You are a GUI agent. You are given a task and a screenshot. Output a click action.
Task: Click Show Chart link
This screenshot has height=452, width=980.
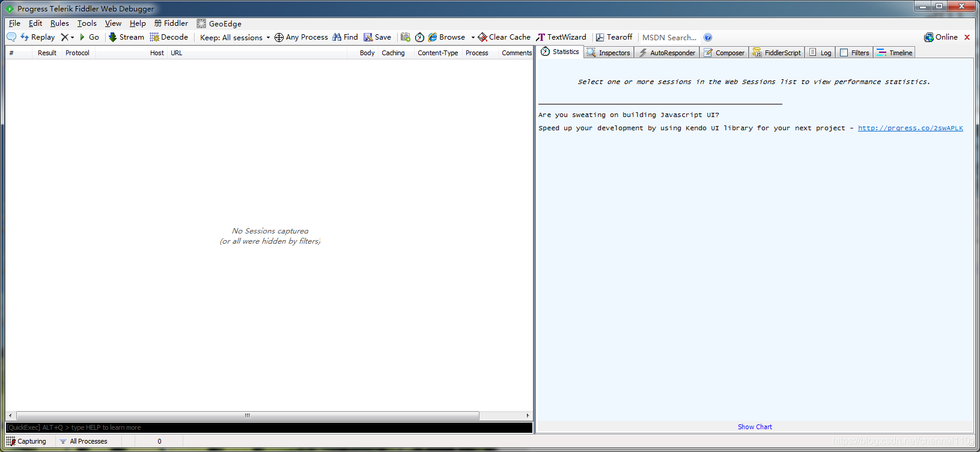(755, 427)
